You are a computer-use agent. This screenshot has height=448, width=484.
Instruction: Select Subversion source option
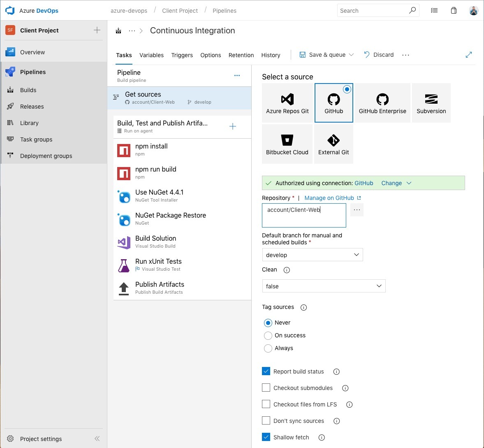click(x=431, y=103)
